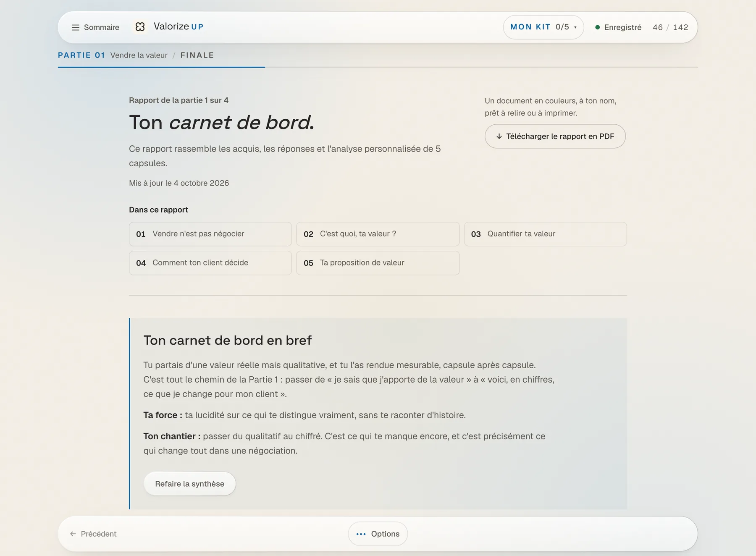Download the report via Télécharger le rapport en PDF
The width and height of the screenshot is (756, 556).
tap(555, 136)
